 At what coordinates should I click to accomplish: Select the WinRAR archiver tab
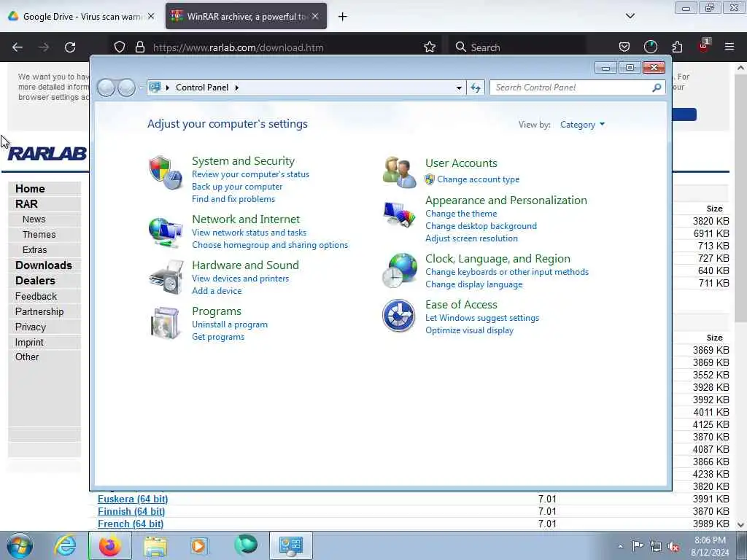246,16
